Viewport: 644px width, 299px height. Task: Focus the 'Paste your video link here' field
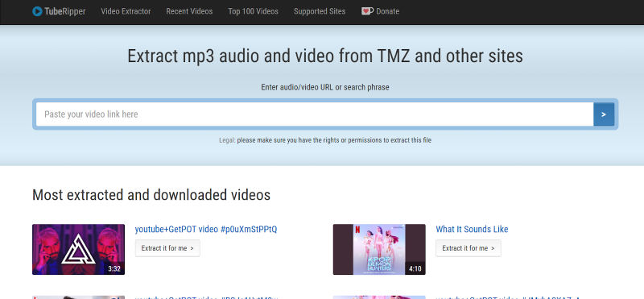[315, 114]
